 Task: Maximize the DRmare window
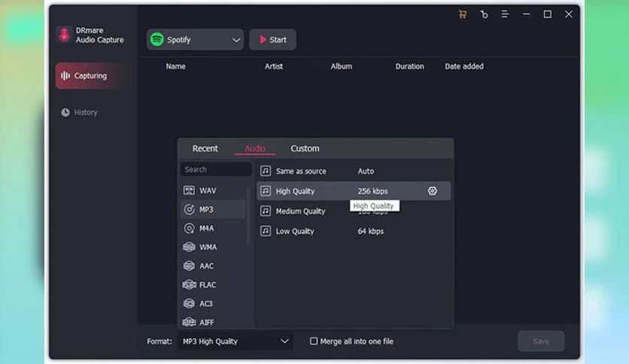548,14
